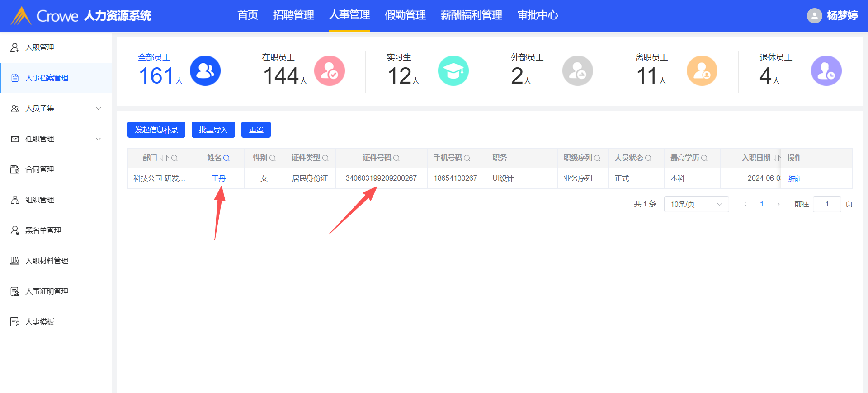Sort the table by 入职日期 column

[777, 158]
